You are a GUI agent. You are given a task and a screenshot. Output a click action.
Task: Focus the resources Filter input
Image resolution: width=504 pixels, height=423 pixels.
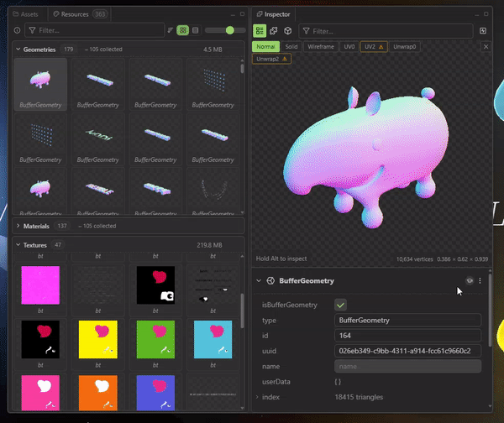[94, 30]
